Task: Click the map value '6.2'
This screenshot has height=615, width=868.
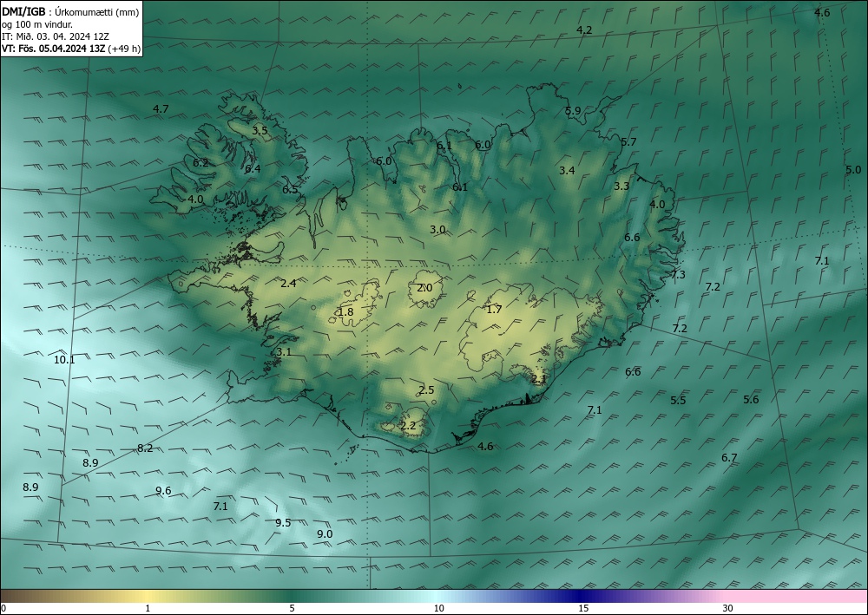Action: coord(201,163)
